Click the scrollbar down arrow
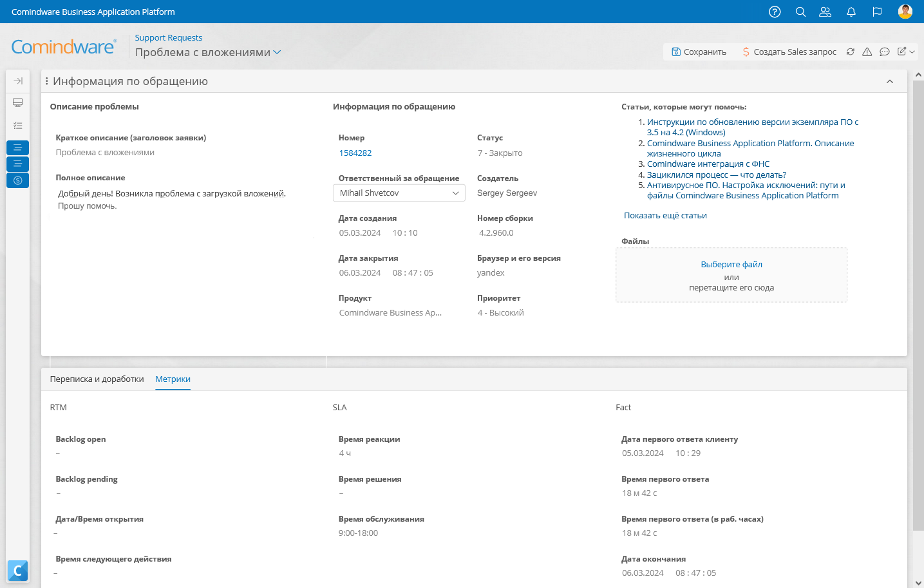924x588 pixels. coord(919,582)
